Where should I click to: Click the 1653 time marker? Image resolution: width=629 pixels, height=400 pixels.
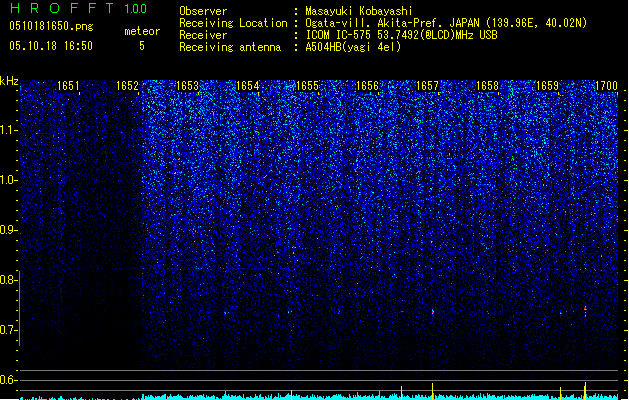pyautogui.click(x=187, y=86)
